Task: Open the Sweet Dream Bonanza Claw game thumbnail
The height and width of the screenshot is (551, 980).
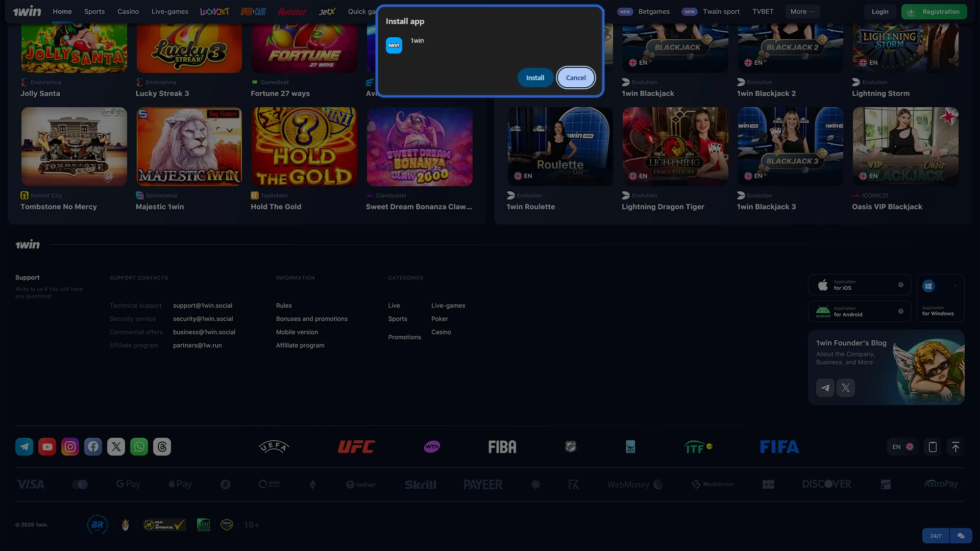Action: pyautogui.click(x=420, y=146)
